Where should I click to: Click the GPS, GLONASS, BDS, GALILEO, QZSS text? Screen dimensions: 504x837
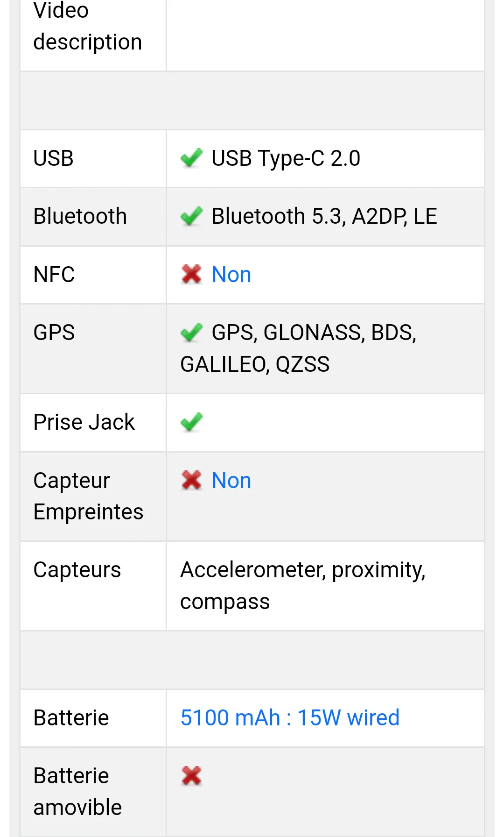point(298,348)
